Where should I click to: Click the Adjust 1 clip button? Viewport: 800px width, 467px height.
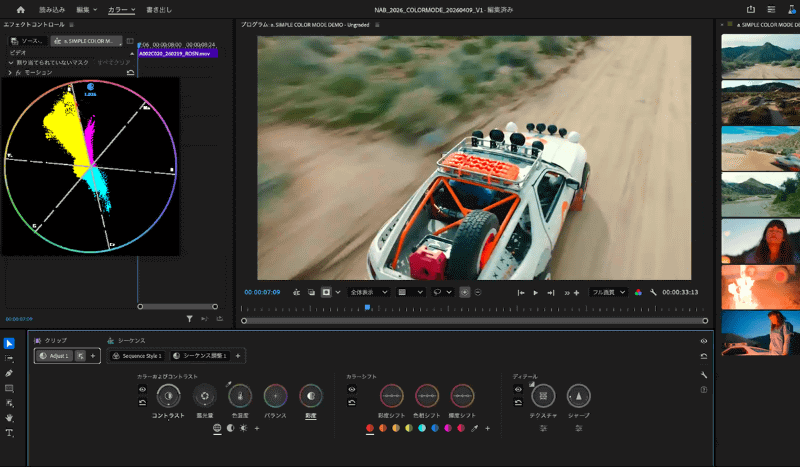[x=54, y=356]
